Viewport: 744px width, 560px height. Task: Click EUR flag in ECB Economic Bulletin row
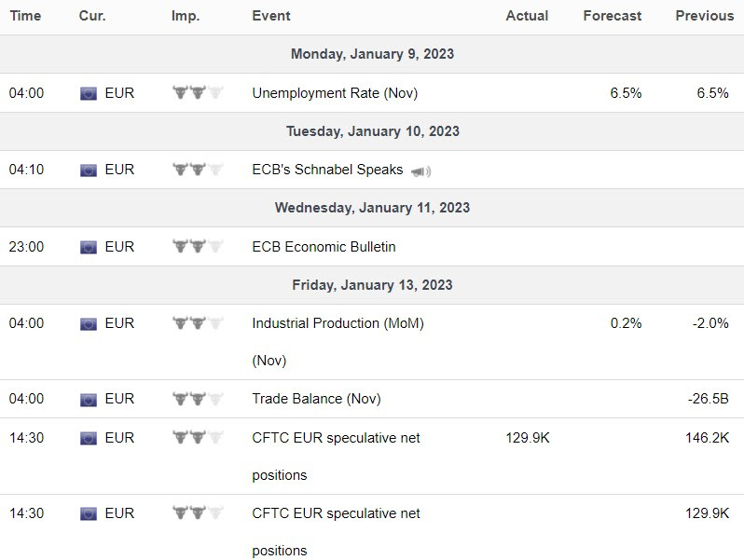click(89, 247)
